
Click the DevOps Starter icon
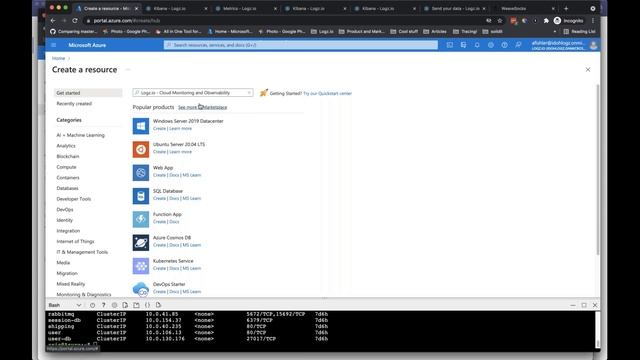tap(141, 289)
